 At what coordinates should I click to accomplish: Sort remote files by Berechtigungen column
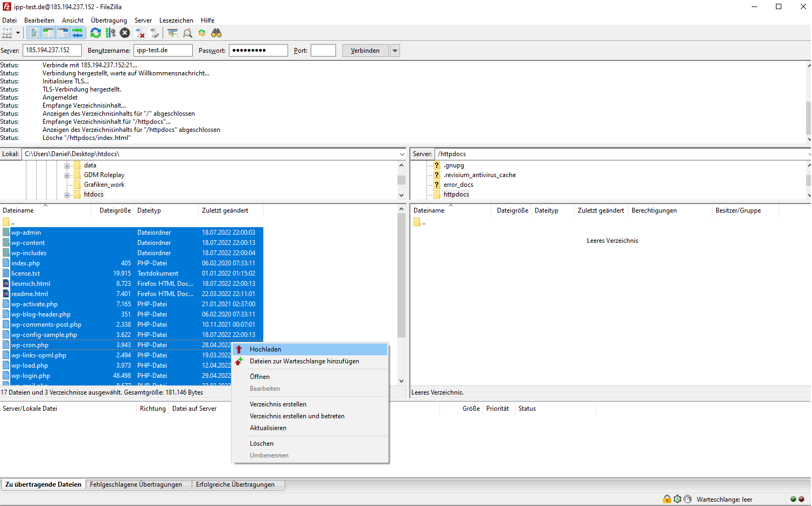click(670, 210)
